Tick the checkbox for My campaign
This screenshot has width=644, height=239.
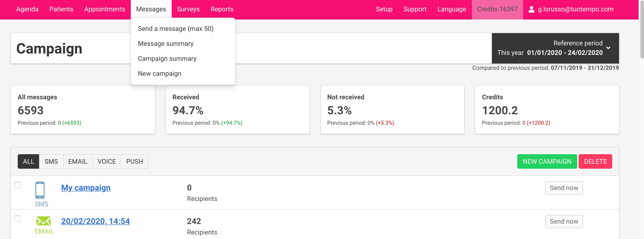tap(18, 185)
